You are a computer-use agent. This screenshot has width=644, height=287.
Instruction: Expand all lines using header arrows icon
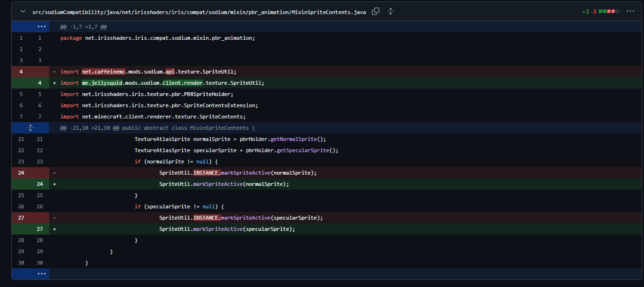point(391,12)
